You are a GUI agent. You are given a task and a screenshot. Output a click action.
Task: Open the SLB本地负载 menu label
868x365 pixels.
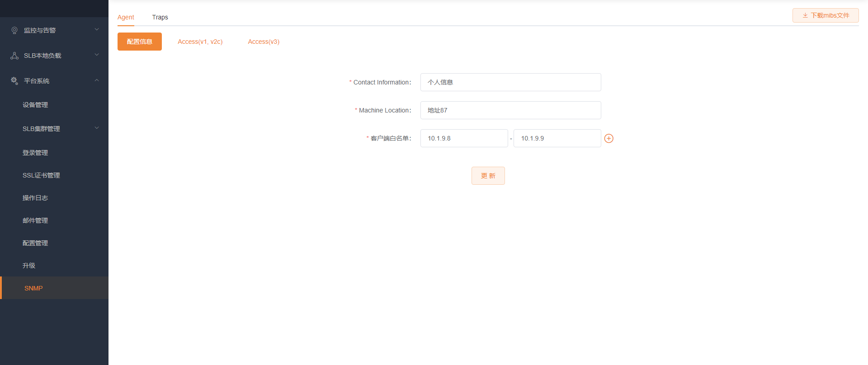[42, 56]
